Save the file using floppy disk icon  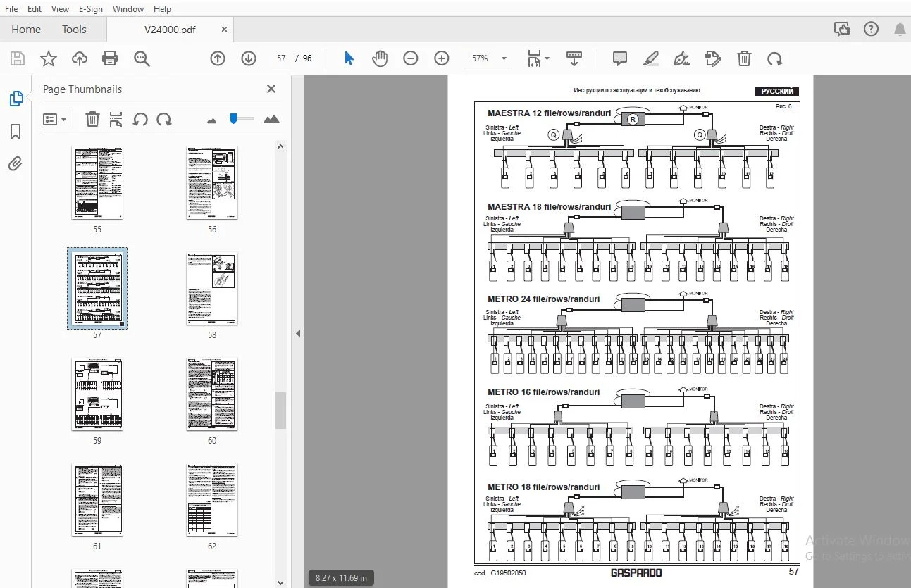coord(17,58)
